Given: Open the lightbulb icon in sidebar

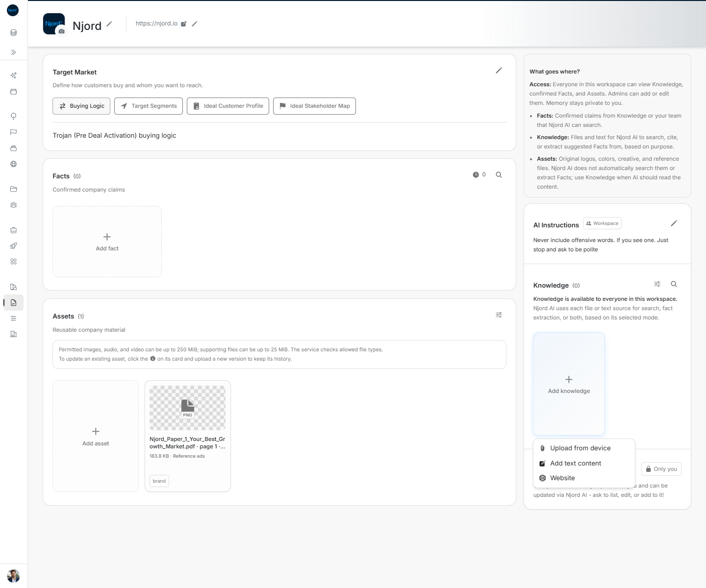Looking at the screenshot, I should tap(13, 116).
